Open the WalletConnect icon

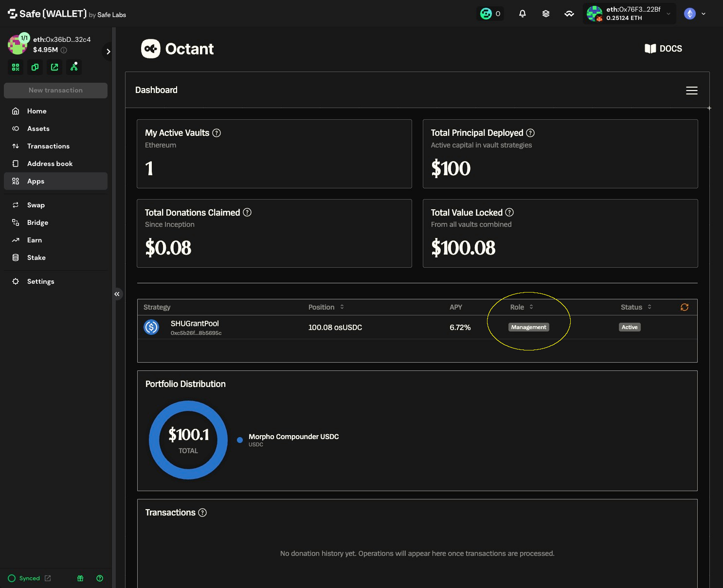coord(569,14)
